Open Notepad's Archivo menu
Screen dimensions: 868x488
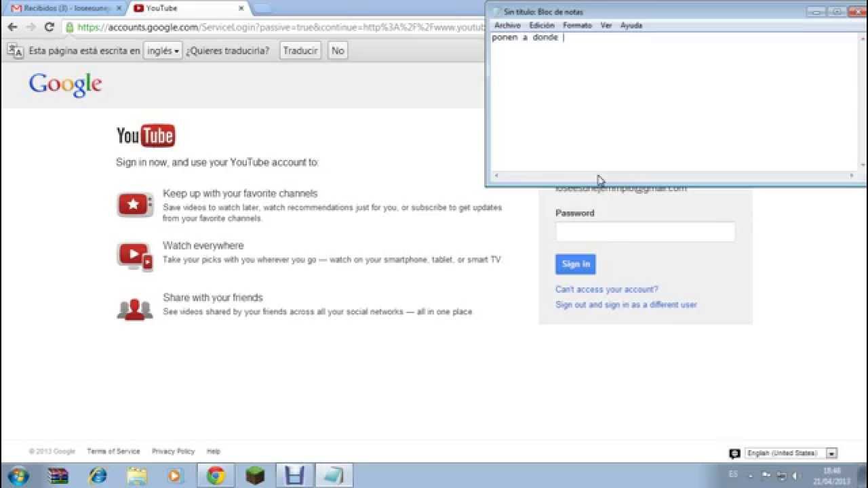coord(507,25)
